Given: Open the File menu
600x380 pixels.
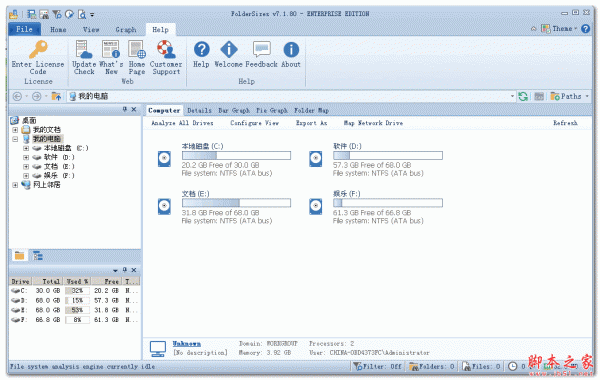Looking at the screenshot, I should click(x=24, y=29).
